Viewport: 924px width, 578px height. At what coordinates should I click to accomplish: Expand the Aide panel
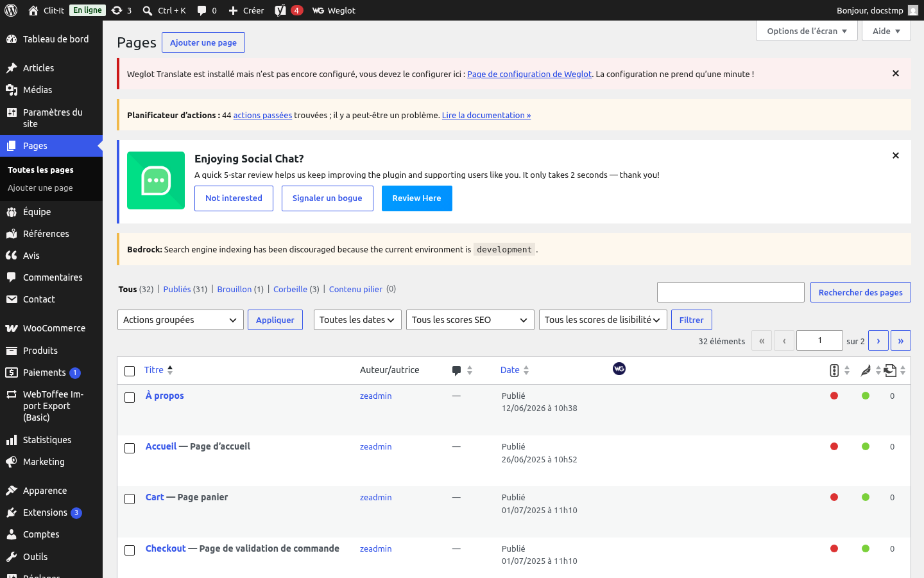point(887,31)
